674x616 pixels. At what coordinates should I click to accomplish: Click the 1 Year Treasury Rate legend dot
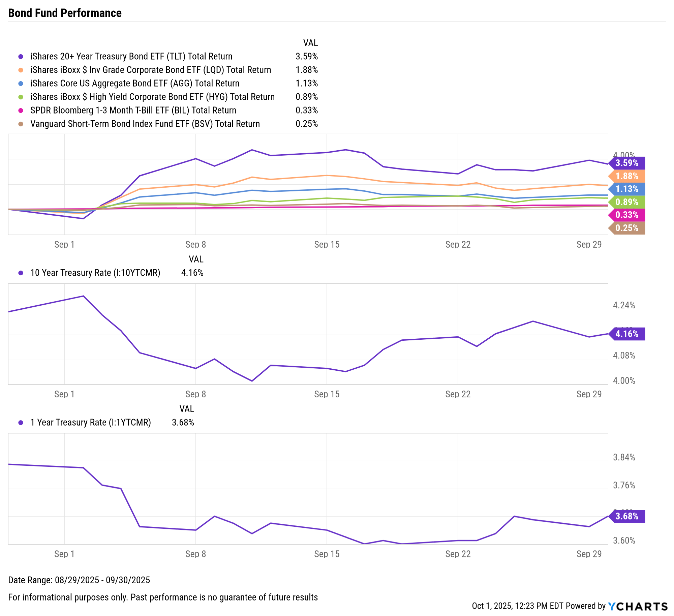[21, 423]
